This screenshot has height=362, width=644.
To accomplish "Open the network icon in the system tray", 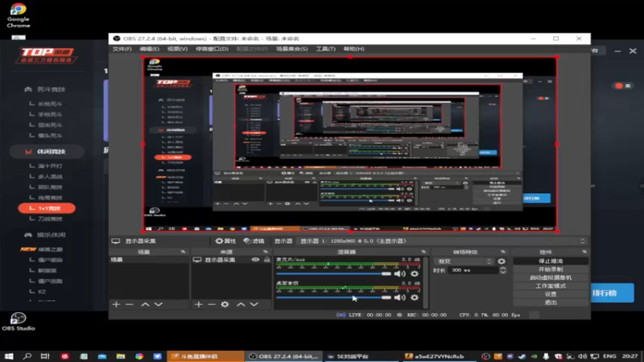I will click(x=595, y=356).
